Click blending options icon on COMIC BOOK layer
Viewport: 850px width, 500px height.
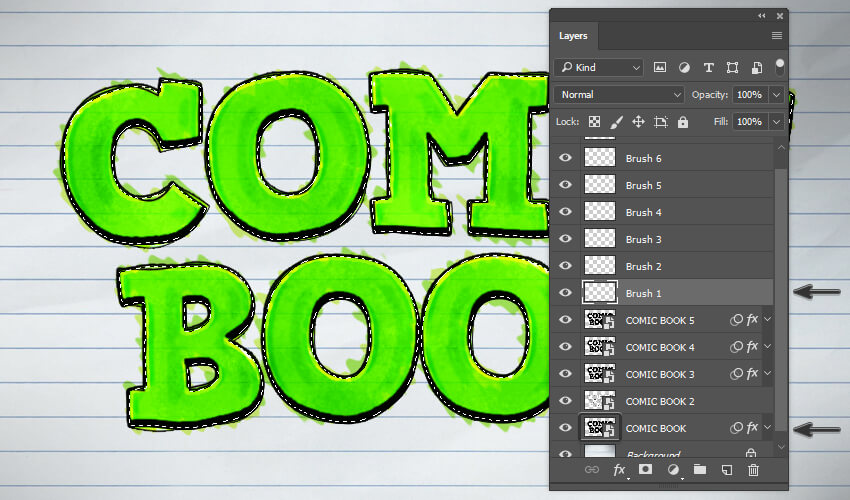click(736, 428)
